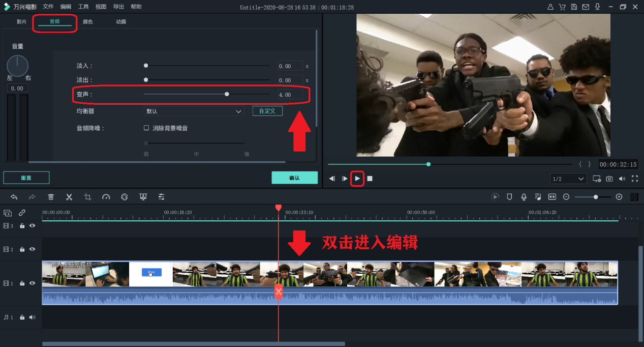Mute the audio track 1 speaker
644x347 pixels.
(33, 317)
